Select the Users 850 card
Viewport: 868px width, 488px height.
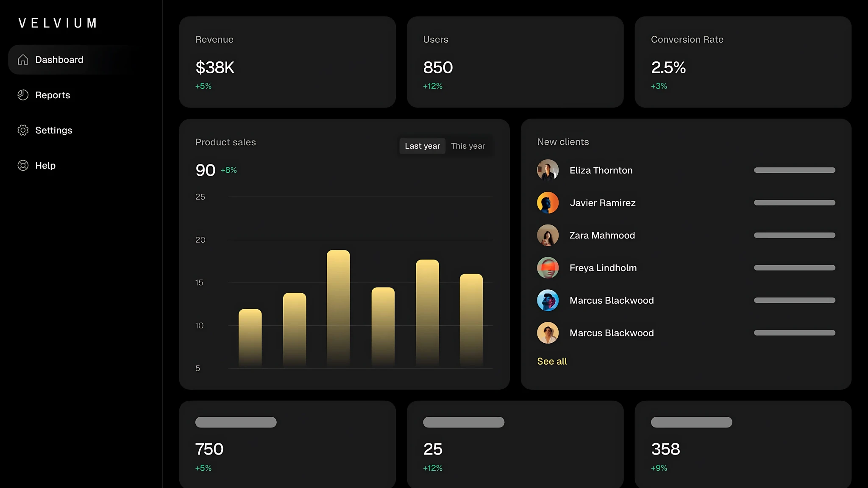tap(515, 62)
